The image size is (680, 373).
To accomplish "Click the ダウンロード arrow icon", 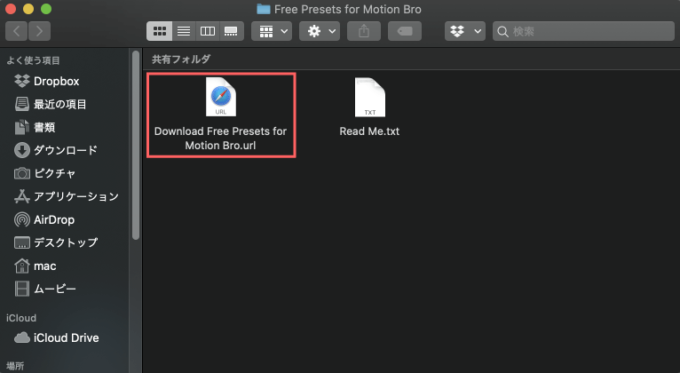I will point(22,151).
